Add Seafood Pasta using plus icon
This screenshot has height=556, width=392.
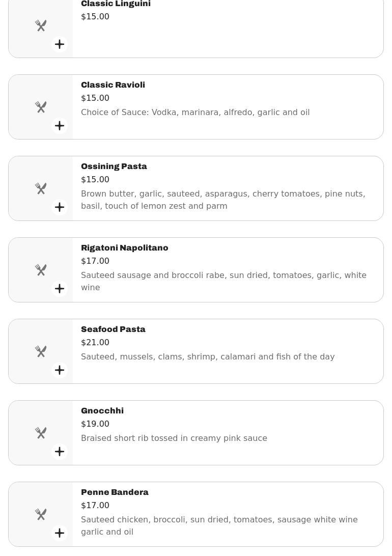pos(60,370)
